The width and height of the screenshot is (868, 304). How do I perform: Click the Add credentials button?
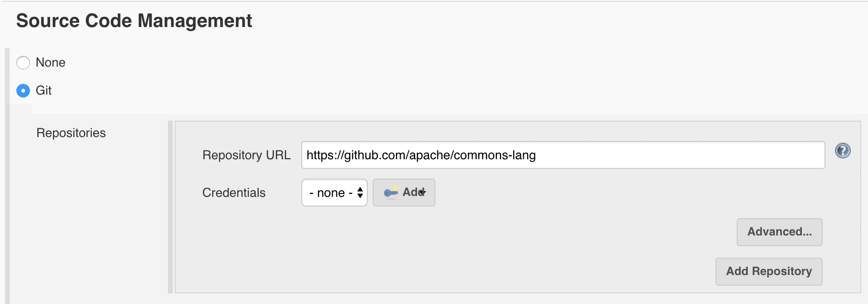pyautogui.click(x=404, y=193)
